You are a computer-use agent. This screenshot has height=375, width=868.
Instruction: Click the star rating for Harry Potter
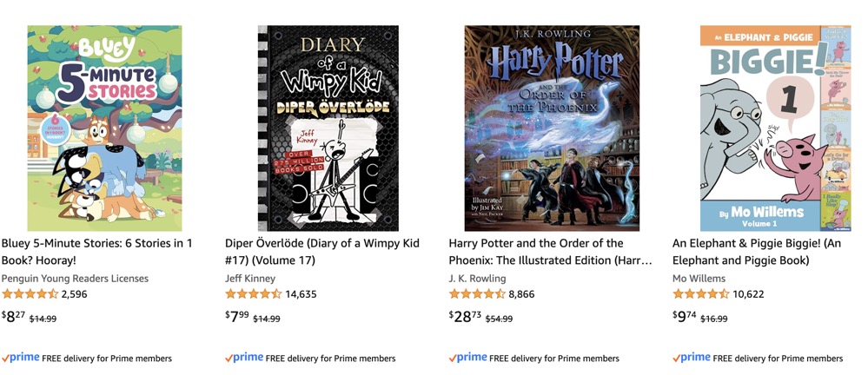click(x=477, y=294)
